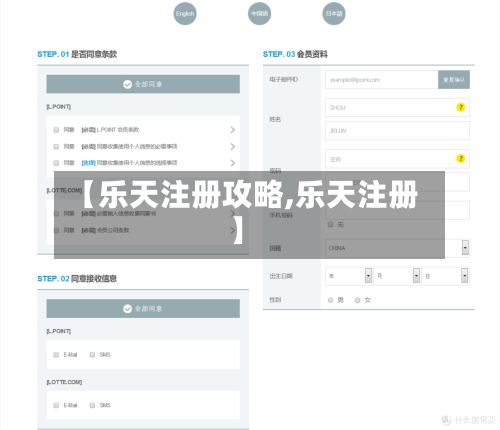The height and width of the screenshot is (430, 500).
Task: Open the birth year 年 dropdown
Action: point(349,276)
